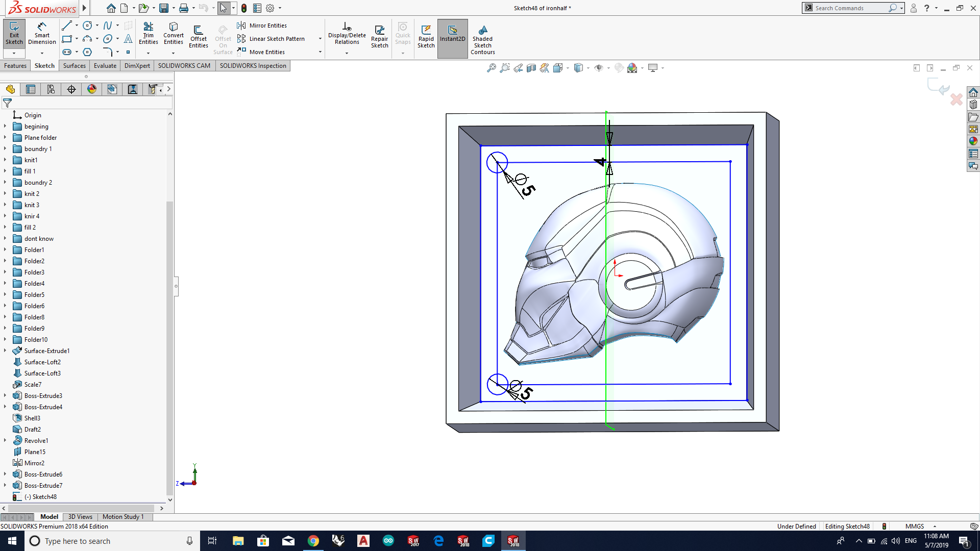This screenshot has height=551, width=980.
Task: Click the Convert Entities icon
Action: click(174, 34)
